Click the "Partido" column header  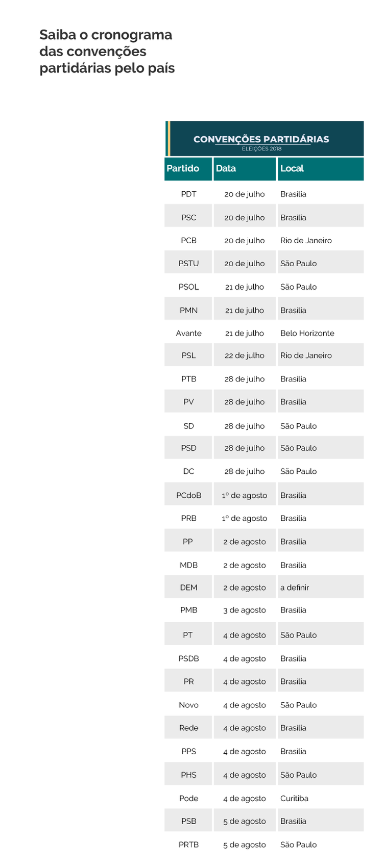(x=183, y=168)
